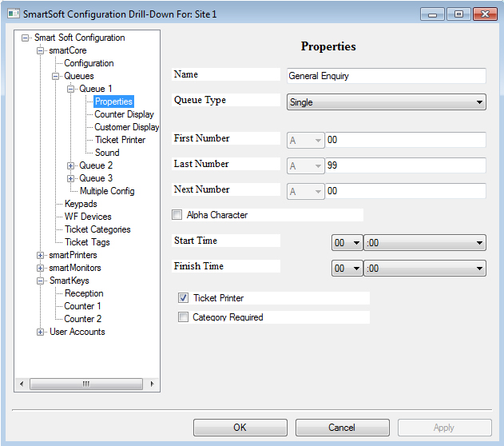This screenshot has height=446, width=504.
Task: Click the tree scrollbar right arrow
Action: [x=152, y=384]
